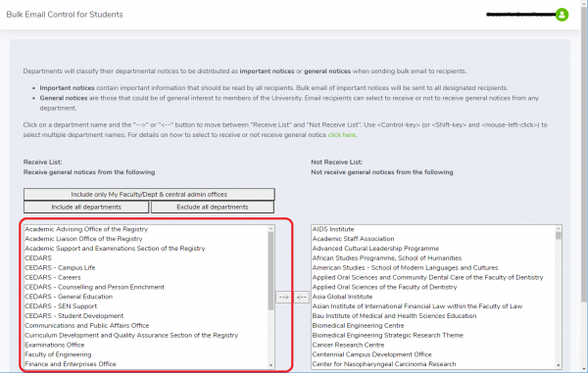Move selection back with the '<--' button
This screenshot has width=588, height=373.
[302, 297]
